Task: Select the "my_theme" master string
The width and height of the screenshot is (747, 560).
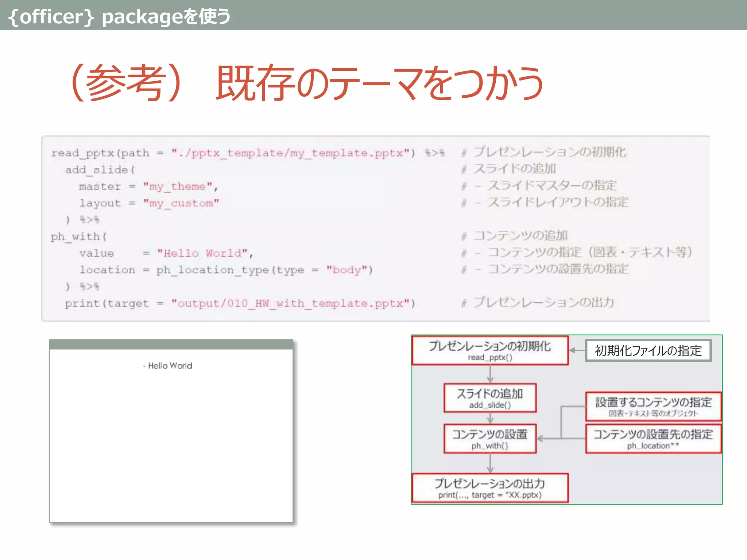Action: [178, 186]
